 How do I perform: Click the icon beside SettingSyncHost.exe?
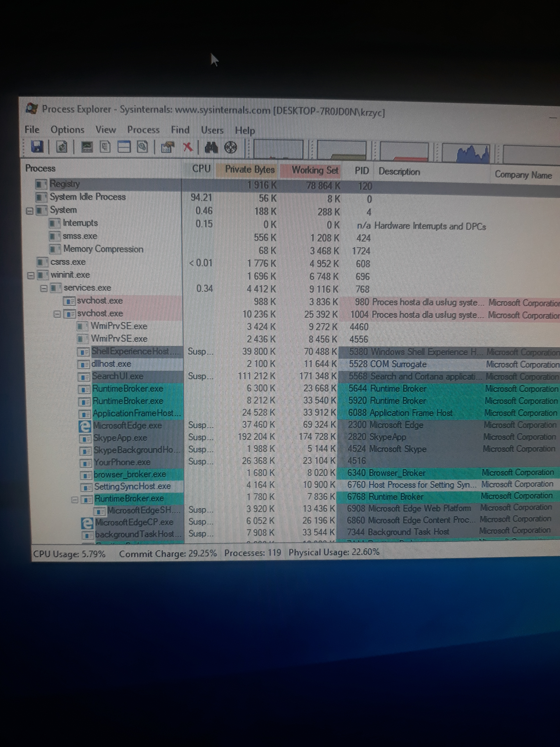(x=87, y=487)
